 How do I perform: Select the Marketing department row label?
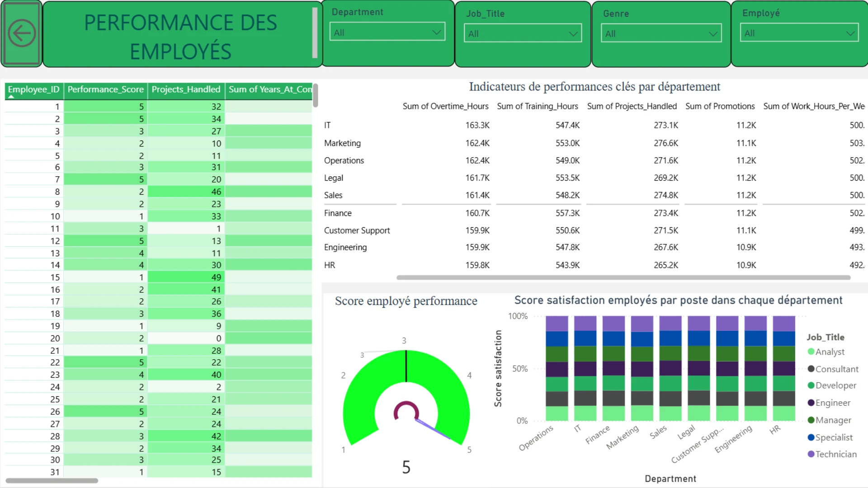click(342, 143)
